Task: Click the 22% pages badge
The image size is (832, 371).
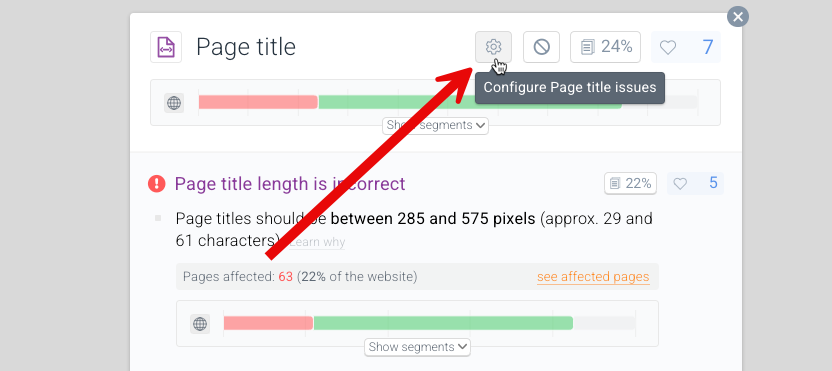Action: pos(630,184)
